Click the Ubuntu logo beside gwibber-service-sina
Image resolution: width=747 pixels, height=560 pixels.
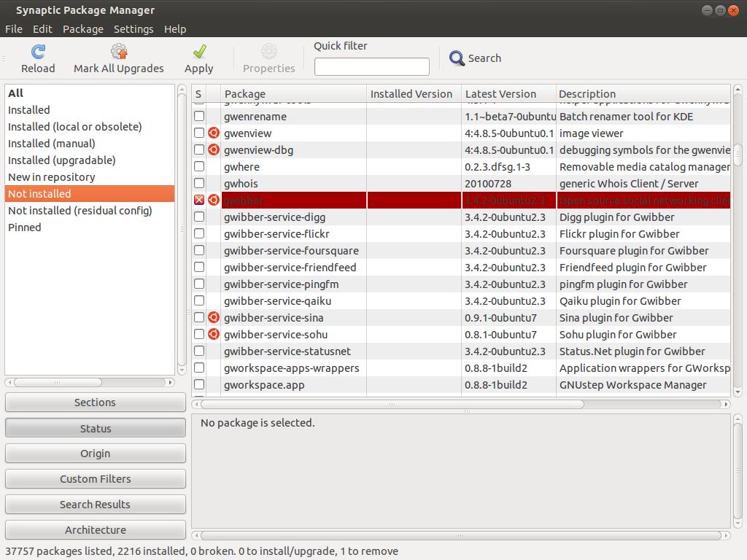coord(214,318)
